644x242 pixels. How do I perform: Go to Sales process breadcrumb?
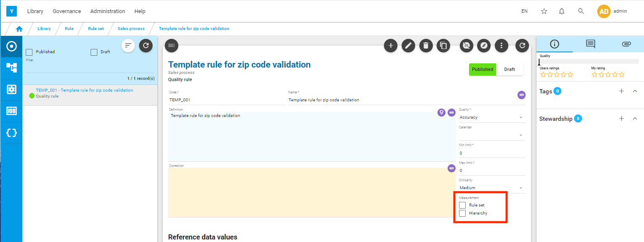click(131, 29)
